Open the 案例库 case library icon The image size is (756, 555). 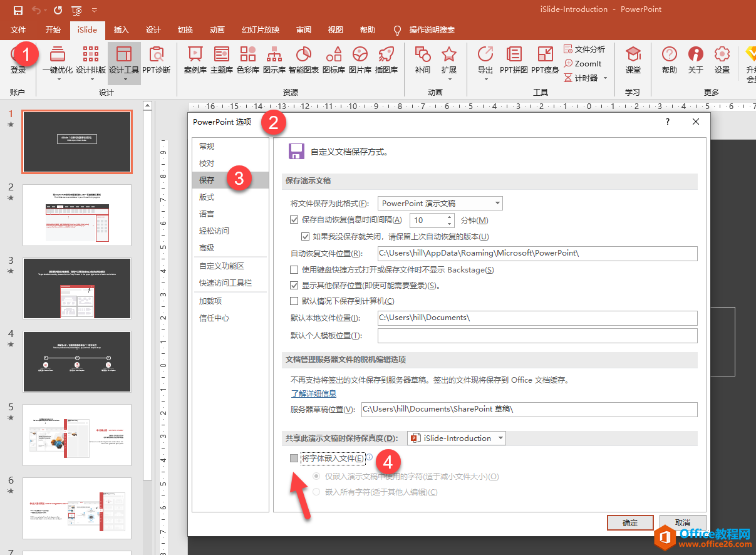195,60
